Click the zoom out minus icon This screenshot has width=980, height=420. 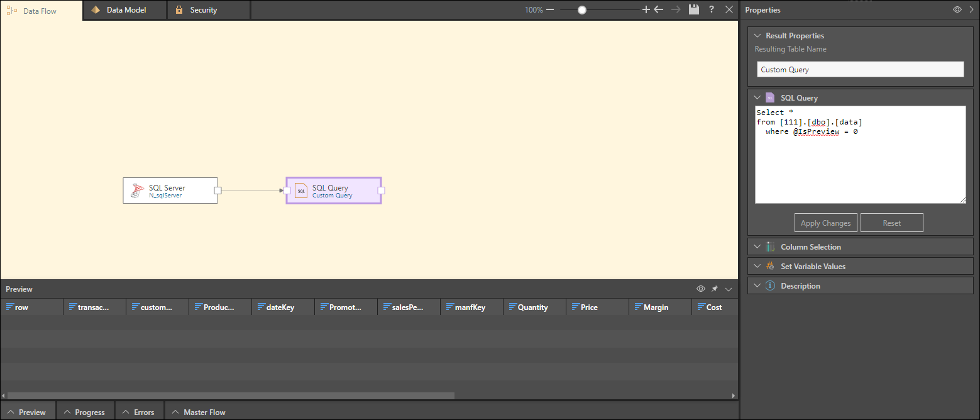550,9
